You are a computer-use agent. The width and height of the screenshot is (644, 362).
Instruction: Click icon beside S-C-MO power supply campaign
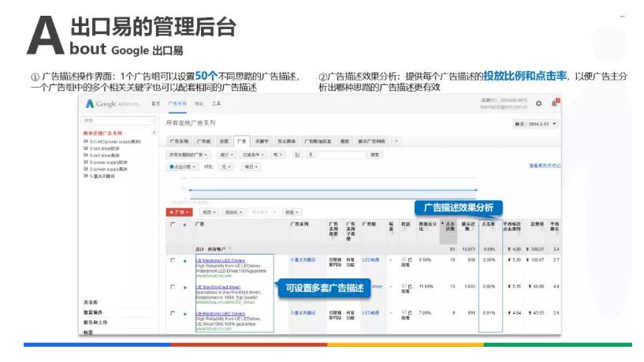tap(86, 141)
